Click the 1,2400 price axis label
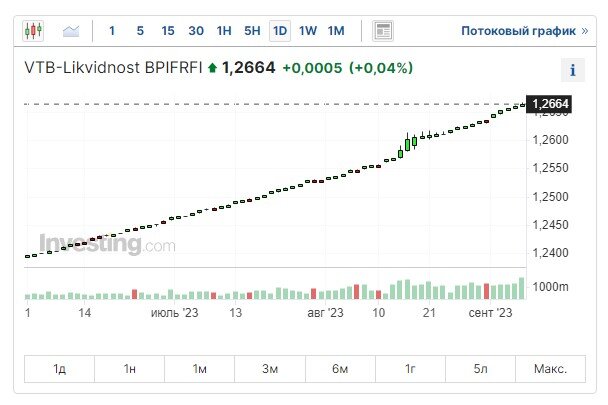The image size is (608, 405). 550,253
